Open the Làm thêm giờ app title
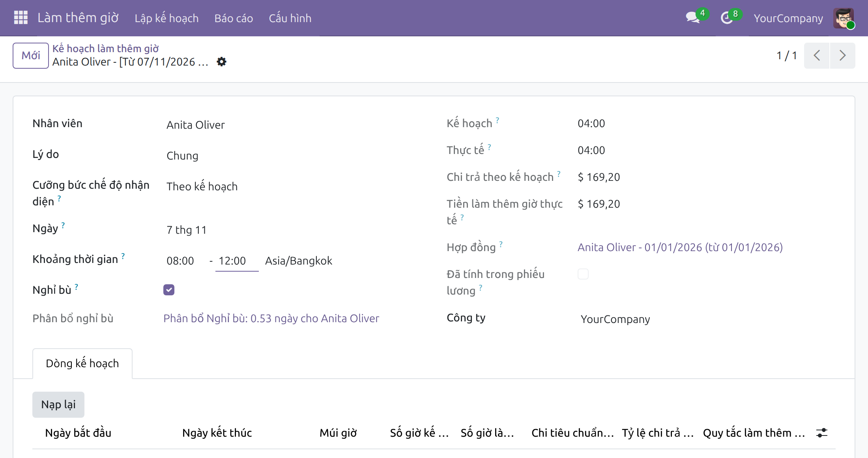The width and height of the screenshot is (868, 458). coord(78,18)
